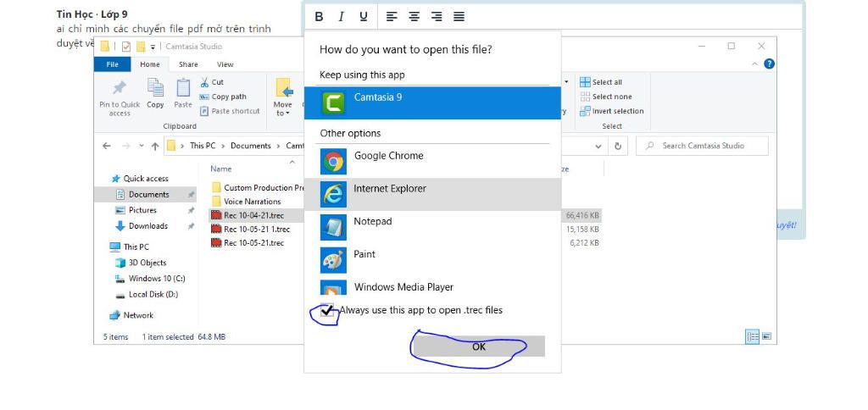Click the Explorer back arrow
The height and width of the screenshot is (410, 868).
107,146
